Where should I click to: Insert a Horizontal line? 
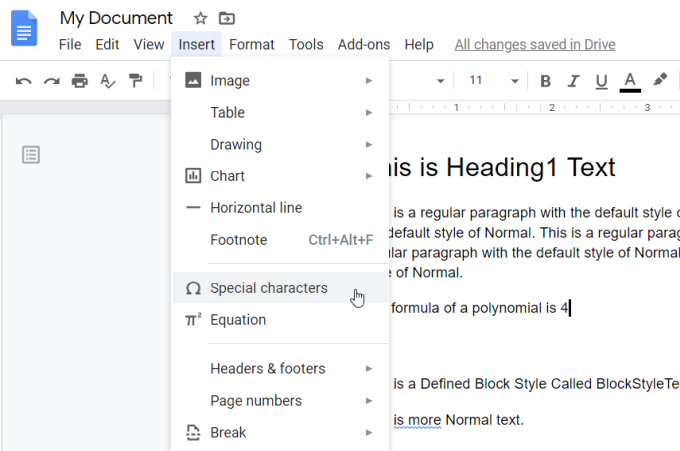256,208
